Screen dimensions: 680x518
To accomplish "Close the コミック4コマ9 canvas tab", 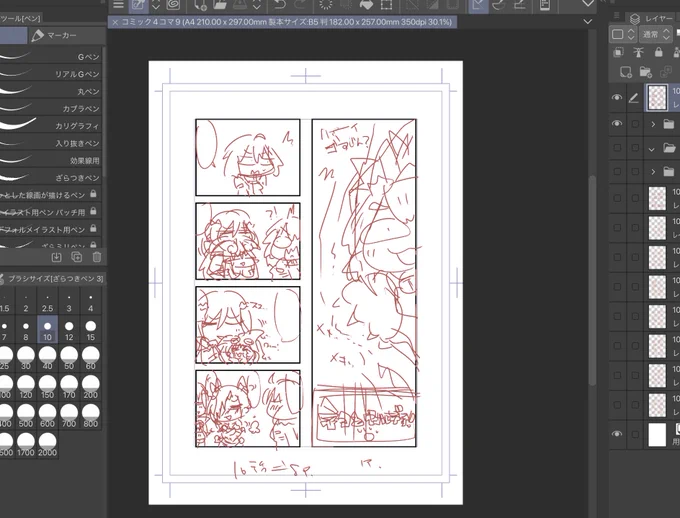I will tap(115, 22).
